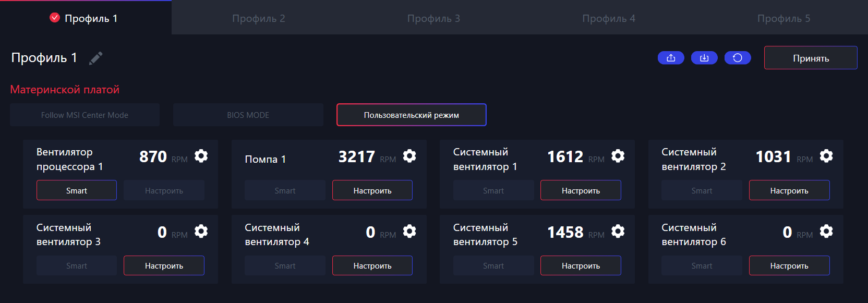Open gear settings for Системный вентилятор 4
Image resolution: width=868 pixels, height=303 pixels.
[x=409, y=231]
